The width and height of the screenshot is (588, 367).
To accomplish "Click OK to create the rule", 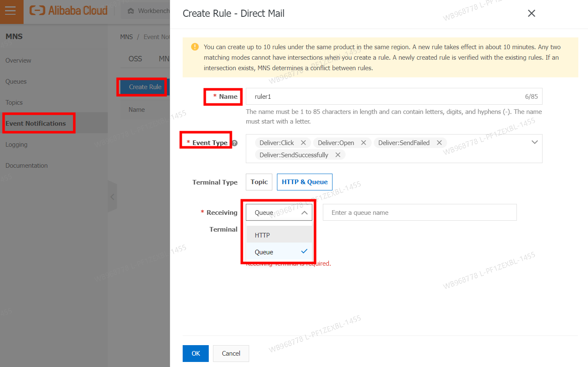I will pyautogui.click(x=196, y=354).
